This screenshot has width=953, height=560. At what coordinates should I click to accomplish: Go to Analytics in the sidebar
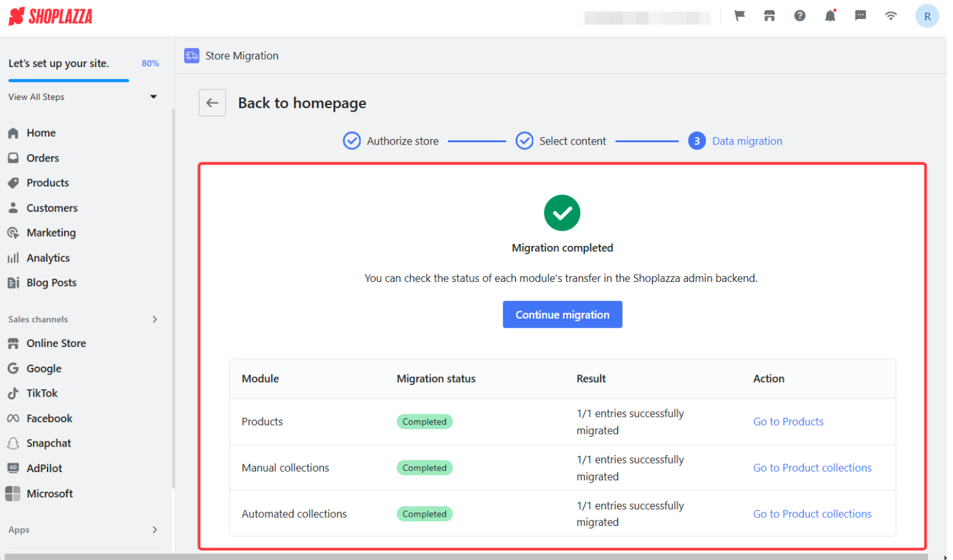click(48, 259)
